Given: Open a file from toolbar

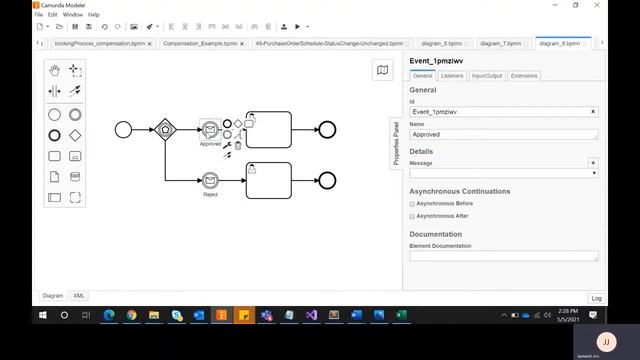Looking at the screenshot, I should (60, 27).
